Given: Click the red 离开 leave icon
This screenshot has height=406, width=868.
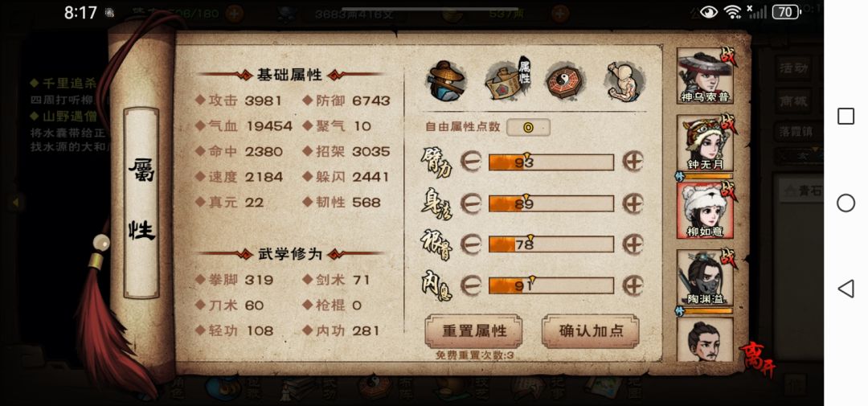Looking at the screenshot, I should pyautogui.click(x=757, y=359).
